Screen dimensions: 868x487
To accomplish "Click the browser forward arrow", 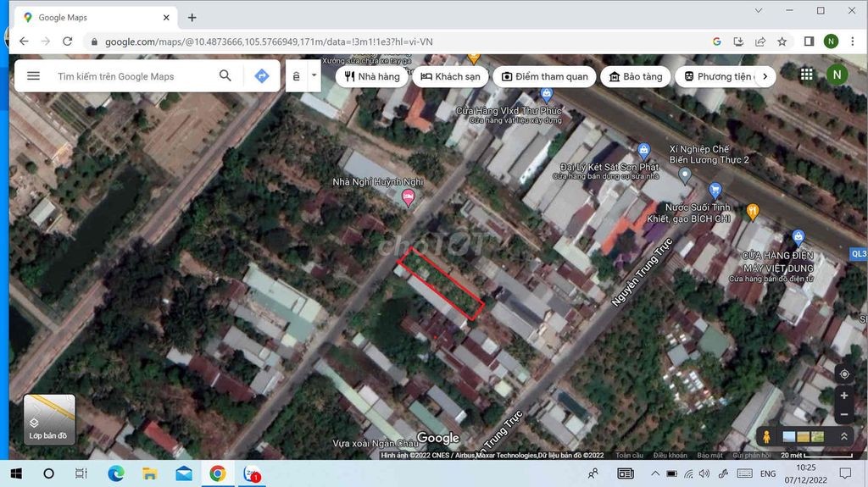I will pos(46,42).
